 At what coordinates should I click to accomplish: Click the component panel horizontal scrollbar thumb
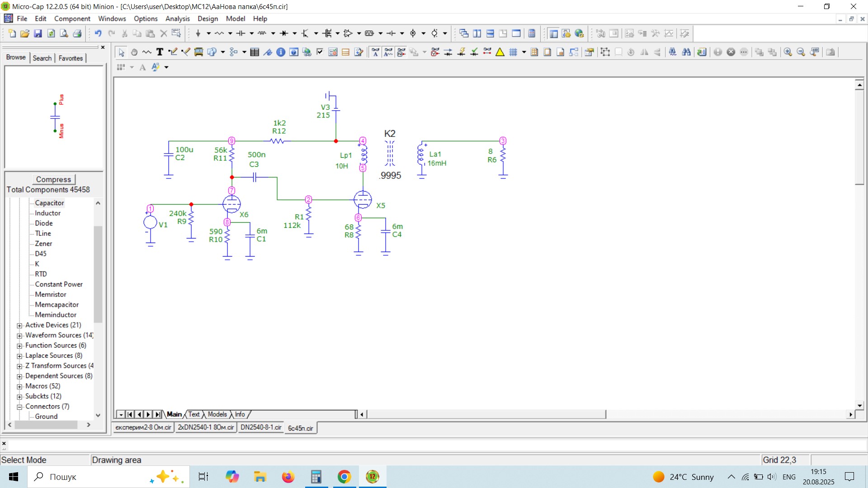click(46, 425)
